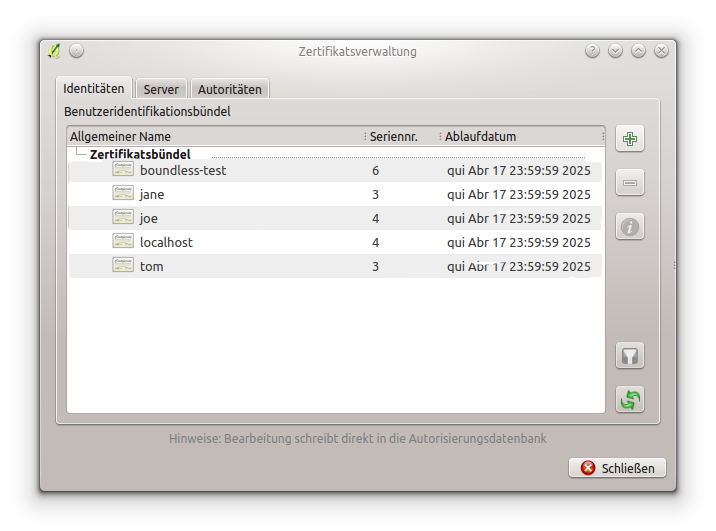Click the green plus add identity icon
The image size is (716, 531).
click(x=629, y=139)
